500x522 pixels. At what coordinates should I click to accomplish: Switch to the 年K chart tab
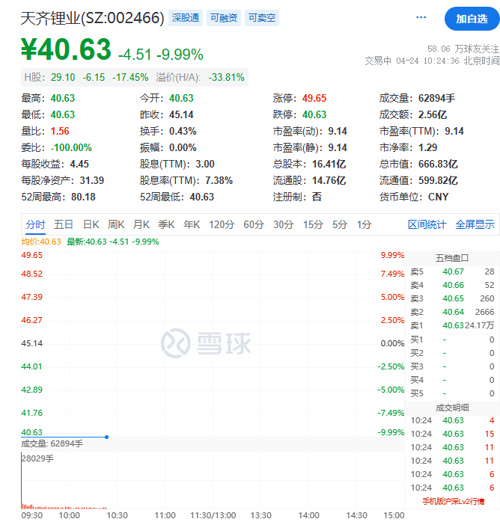[x=192, y=225]
